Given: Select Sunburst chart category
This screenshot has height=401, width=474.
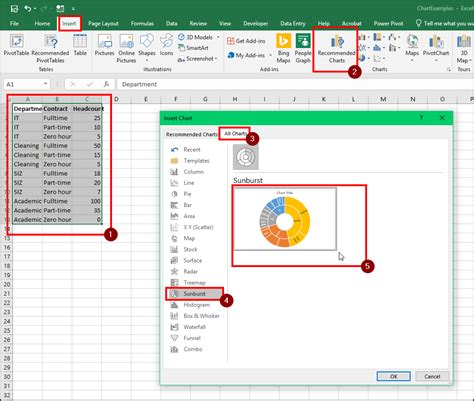Looking at the screenshot, I should (195, 294).
